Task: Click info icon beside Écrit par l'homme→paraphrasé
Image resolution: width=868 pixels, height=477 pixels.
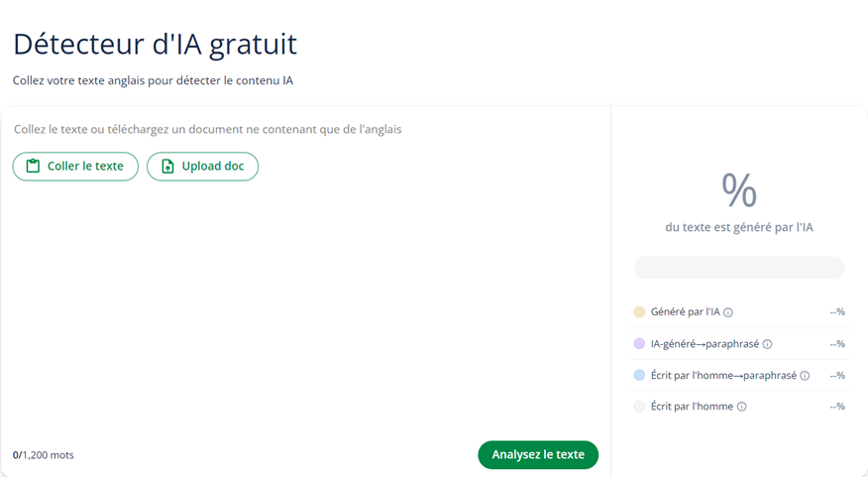Action: (805, 376)
